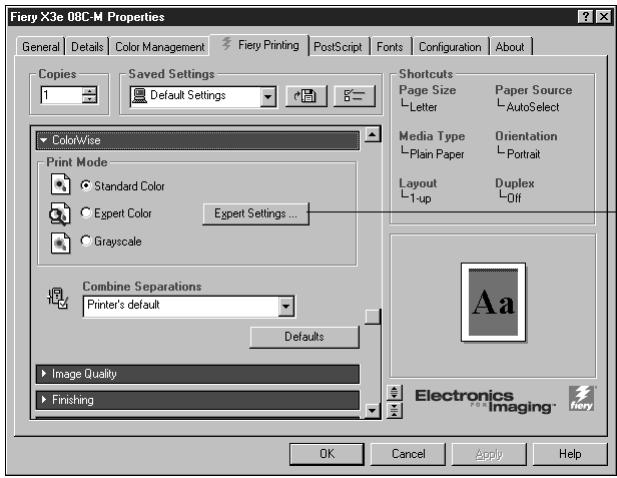Decrease copies with the down stepper arrow
This screenshot has height=478, width=617.
(x=89, y=99)
